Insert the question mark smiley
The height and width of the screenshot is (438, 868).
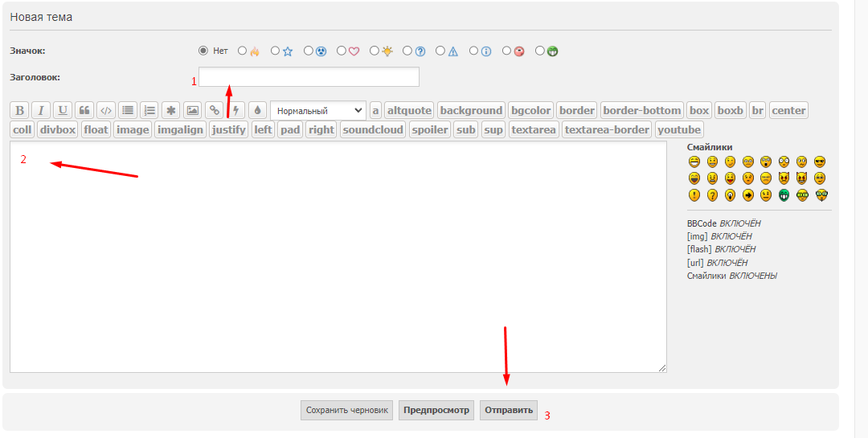coord(712,195)
